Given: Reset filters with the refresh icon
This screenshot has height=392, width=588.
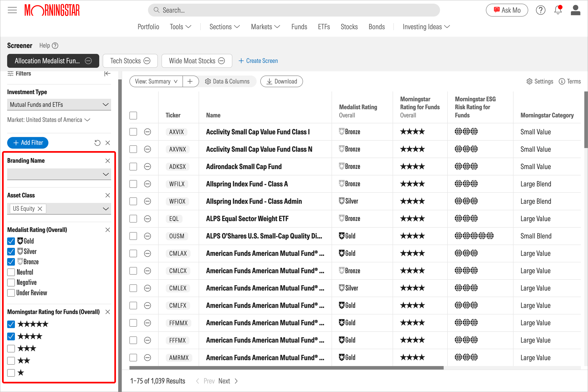Looking at the screenshot, I should pyautogui.click(x=97, y=143).
